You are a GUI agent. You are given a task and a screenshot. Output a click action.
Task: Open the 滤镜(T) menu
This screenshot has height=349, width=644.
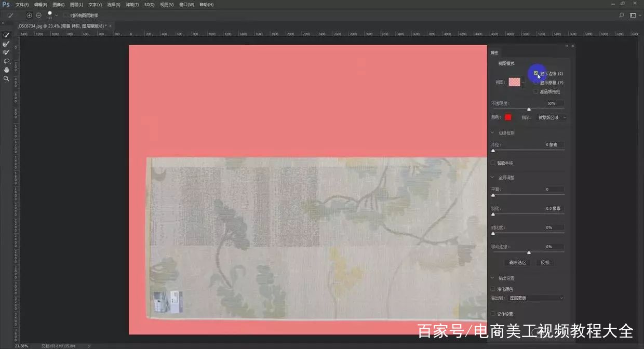(x=132, y=5)
